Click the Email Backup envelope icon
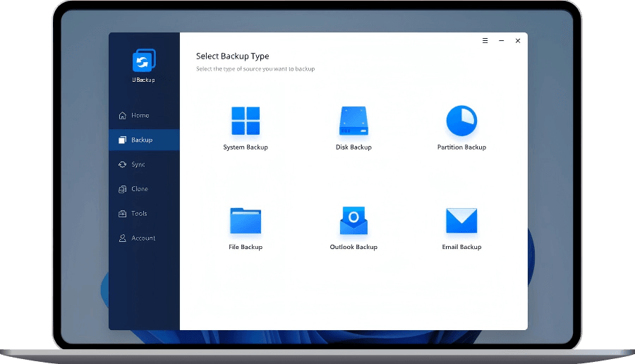The image size is (635, 364). [x=461, y=221]
